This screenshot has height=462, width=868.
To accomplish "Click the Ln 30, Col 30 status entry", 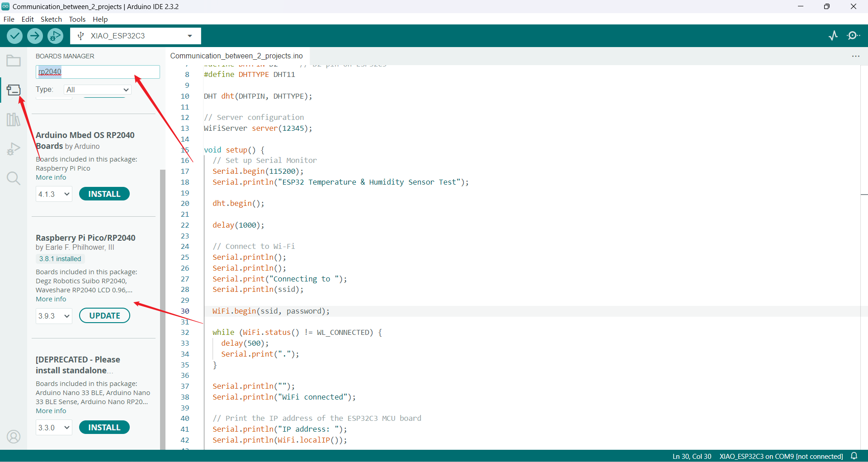I will tap(692, 456).
